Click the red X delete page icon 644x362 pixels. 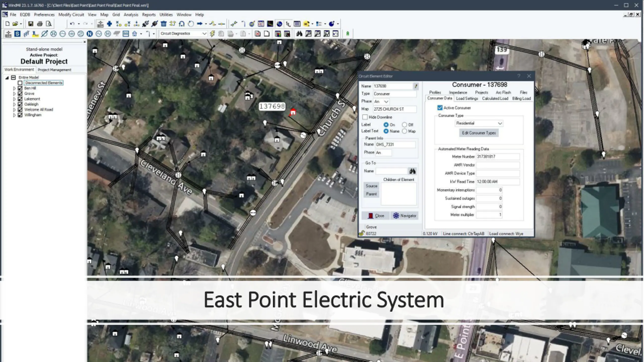(257, 34)
